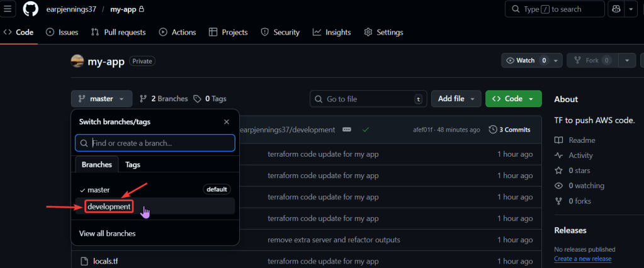Click the commit message ellipsis icon
The width and height of the screenshot is (644, 268).
tap(347, 130)
